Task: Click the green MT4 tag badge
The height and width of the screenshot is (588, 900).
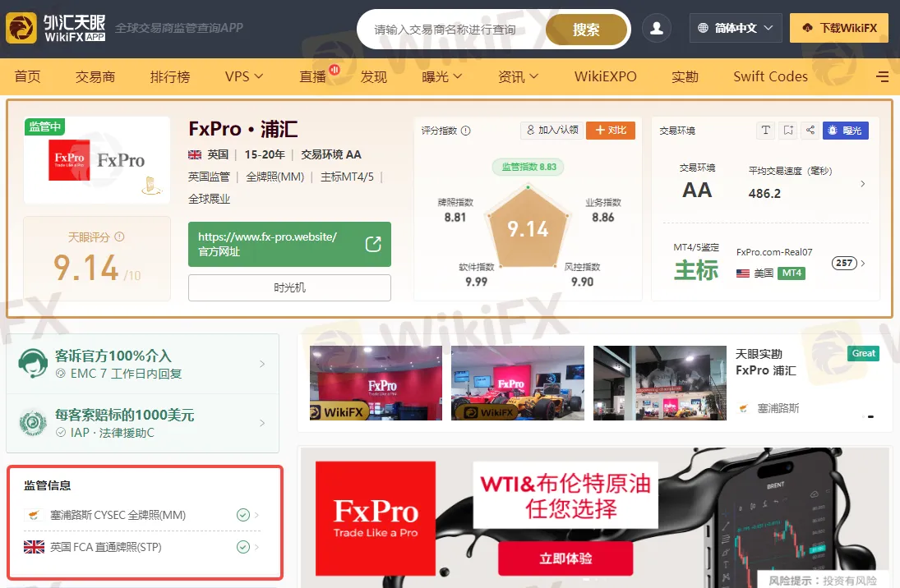Action: (792, 273)
